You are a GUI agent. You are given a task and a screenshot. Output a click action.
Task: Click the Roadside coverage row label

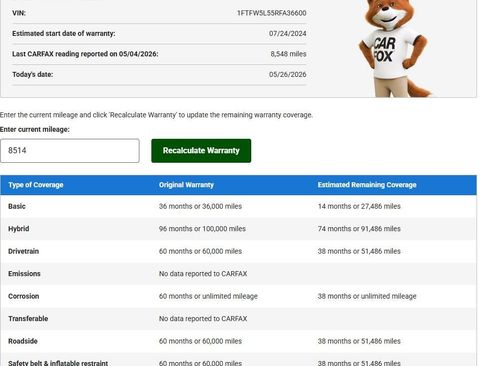click(23, 341)
